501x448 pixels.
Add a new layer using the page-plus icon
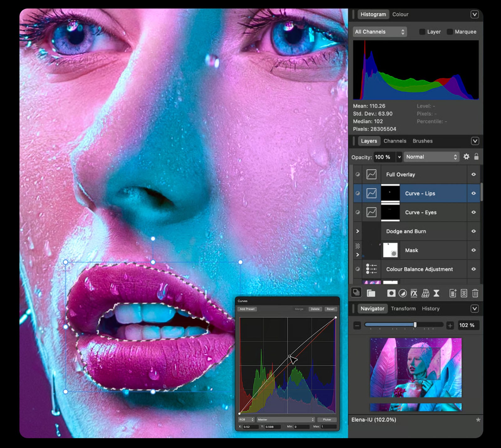click(453, 293)
